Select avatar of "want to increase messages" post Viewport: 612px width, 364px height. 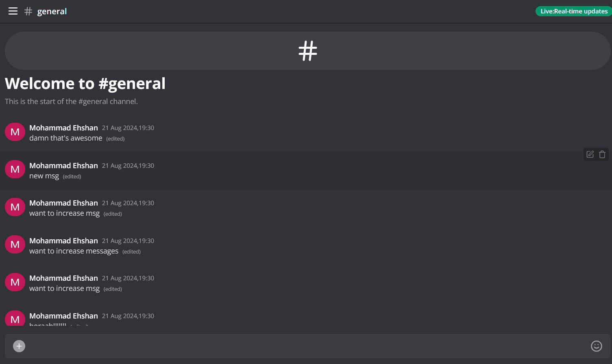[x=15, y=245]
